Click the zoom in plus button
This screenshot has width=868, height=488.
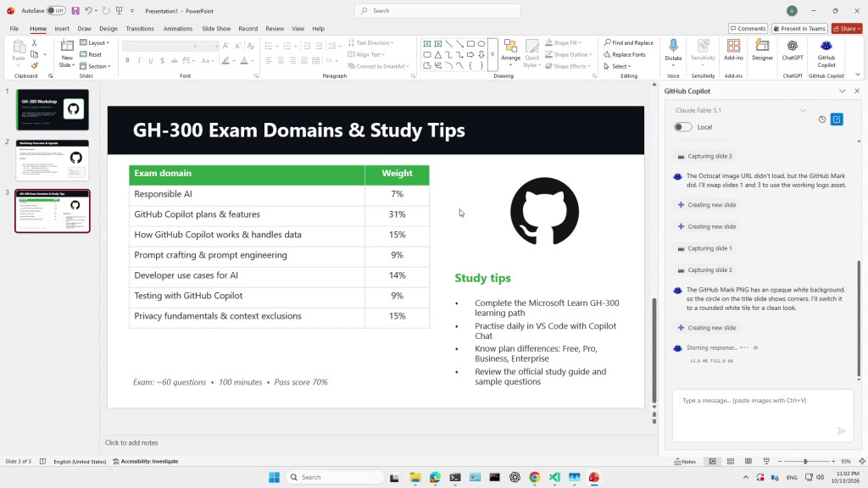pyautogui.click(x=833, y=461)
